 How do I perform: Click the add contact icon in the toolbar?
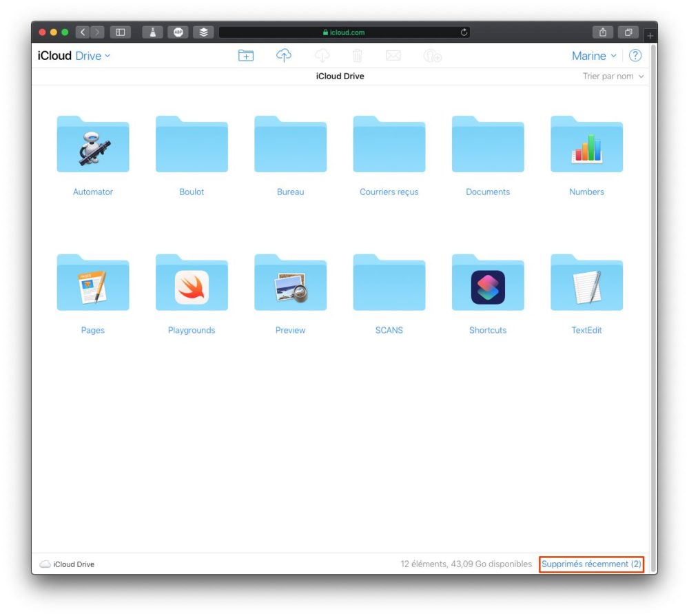(432, 55)
